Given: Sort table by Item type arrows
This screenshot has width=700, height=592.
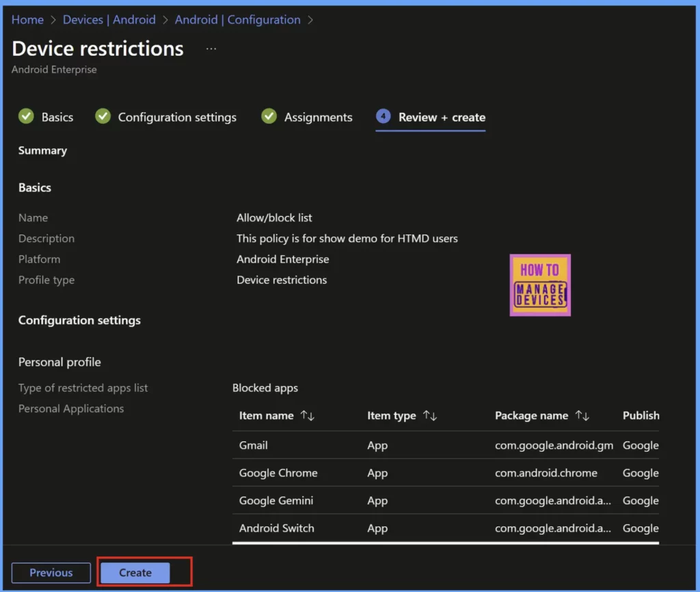Looking at the screenshot, I should click(430, 416).
